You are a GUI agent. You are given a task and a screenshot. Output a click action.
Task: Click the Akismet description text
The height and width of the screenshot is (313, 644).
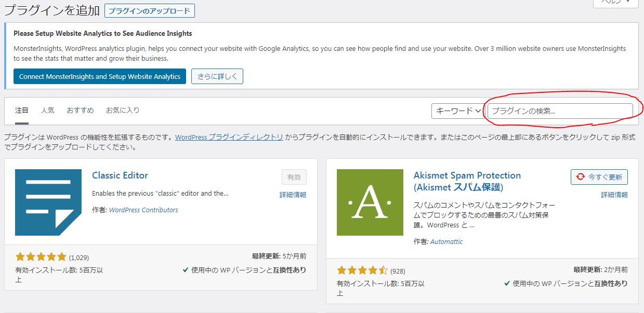484,215
